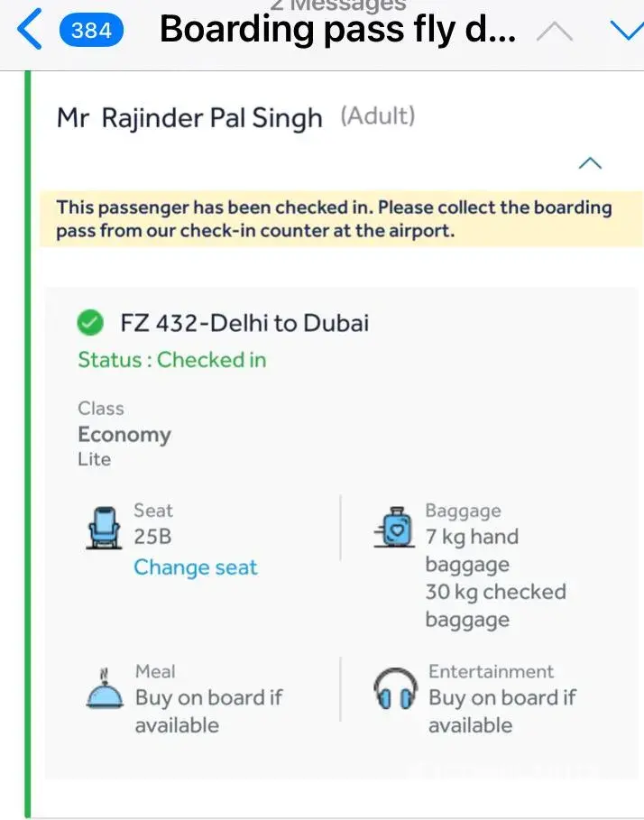Screen dimensions: 644x820
Task: Go to previous message with up arrow
Action: coord(554,32)
